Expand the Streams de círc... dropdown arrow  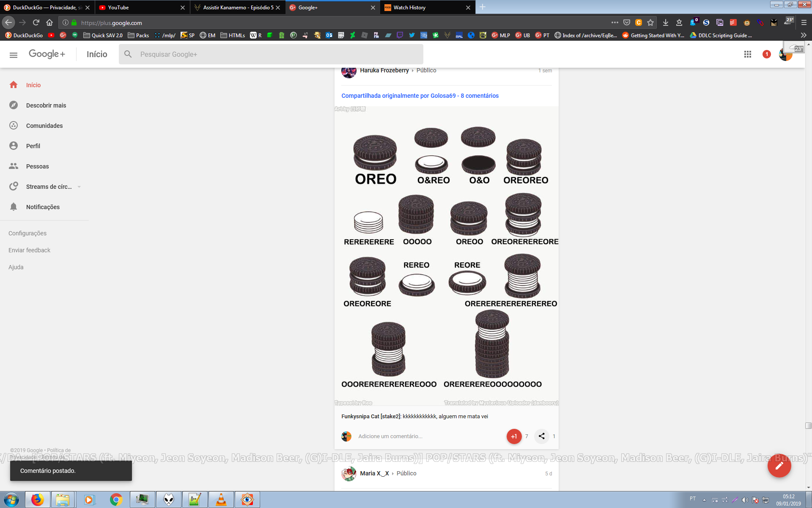click(x=79, y=187)
